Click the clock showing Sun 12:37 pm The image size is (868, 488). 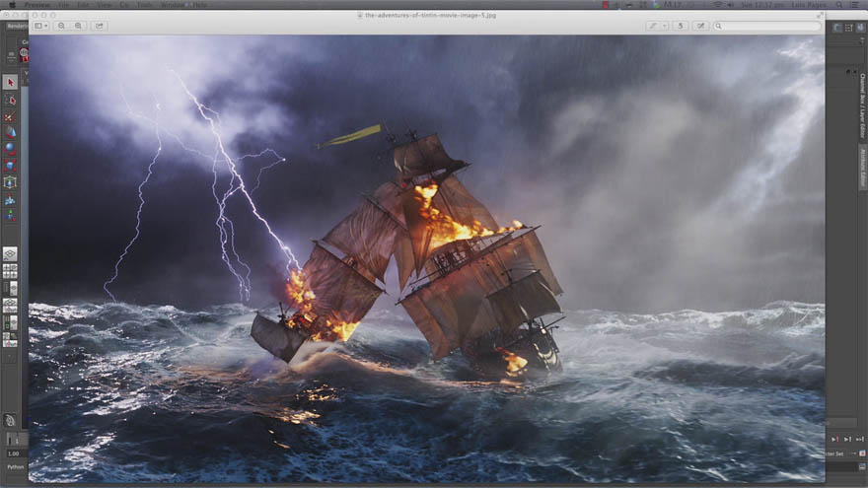coord(760,4)
